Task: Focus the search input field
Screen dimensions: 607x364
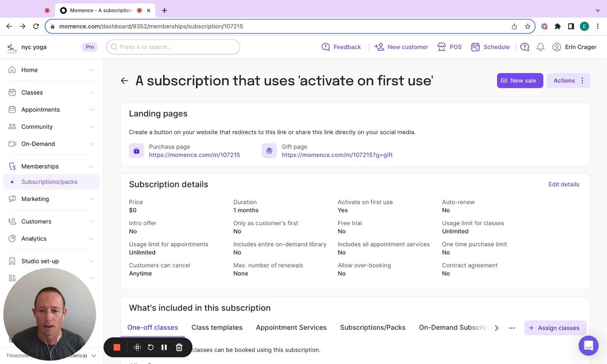Action: coord(173,47)
